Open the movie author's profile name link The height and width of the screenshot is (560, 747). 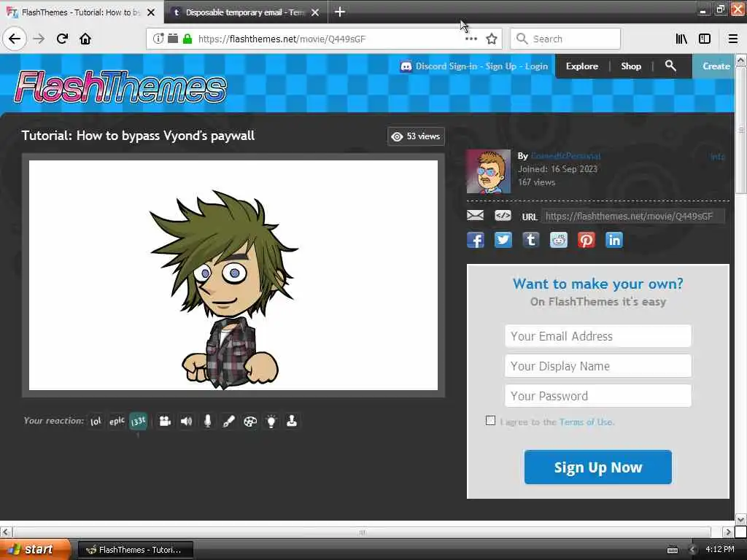[565, 156]
